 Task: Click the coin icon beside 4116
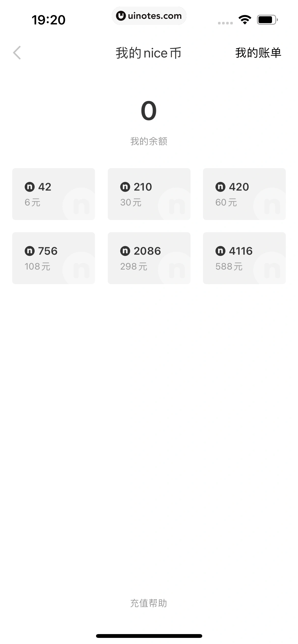(x=220, y=251)
